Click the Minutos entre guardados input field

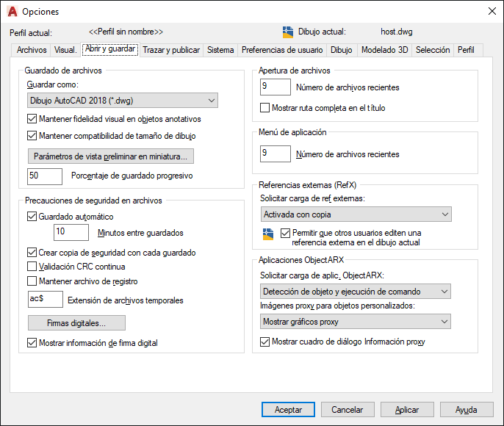point(71,233)
